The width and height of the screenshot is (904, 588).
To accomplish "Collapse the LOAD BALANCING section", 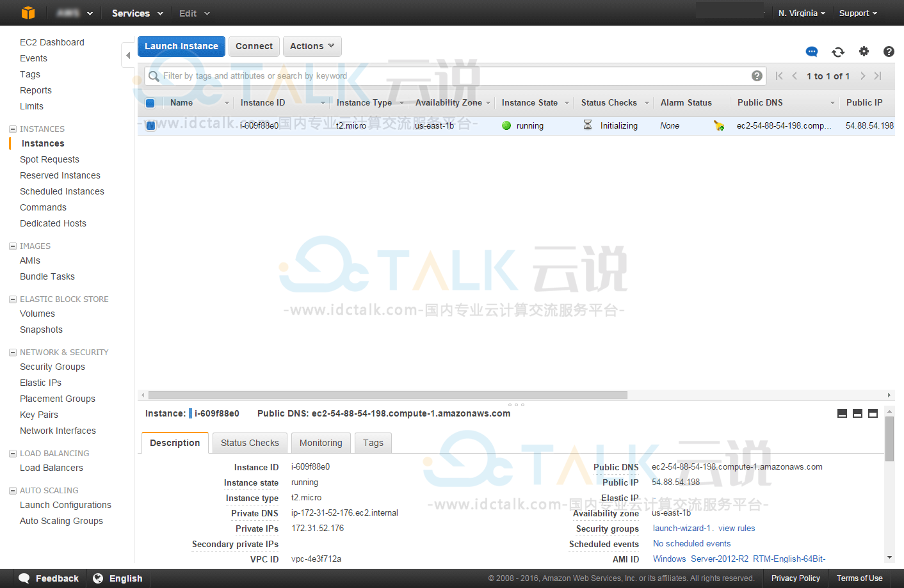I will (x=13, y=454).
